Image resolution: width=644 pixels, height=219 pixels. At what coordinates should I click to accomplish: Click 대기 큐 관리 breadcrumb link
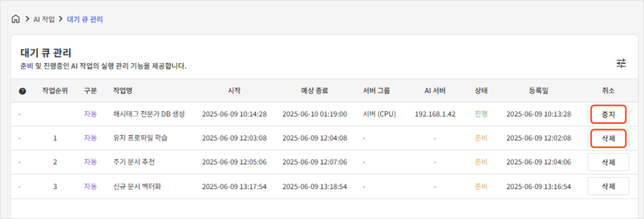[85, 19]
